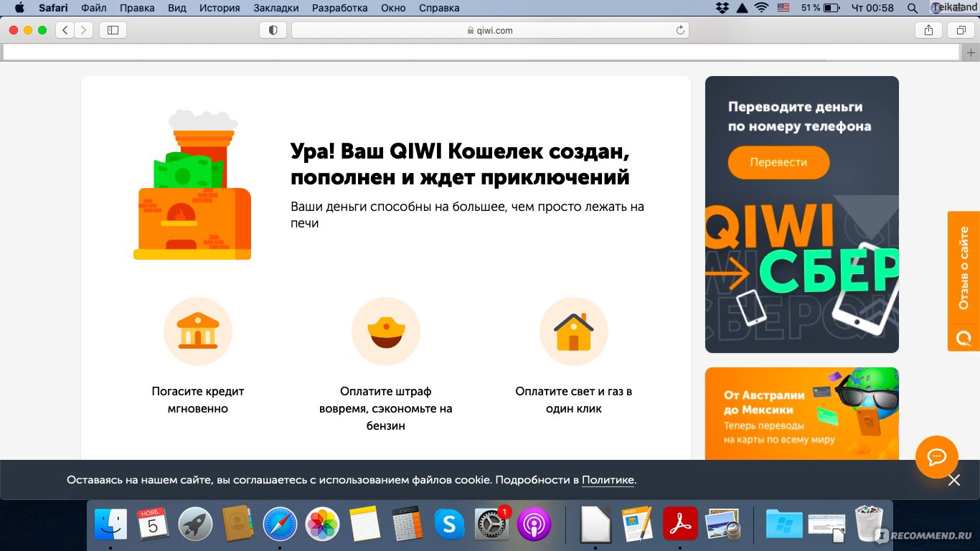Click Оплатите свет и газ text
Viewport: 980px width, 551px height.
point(574,400)
